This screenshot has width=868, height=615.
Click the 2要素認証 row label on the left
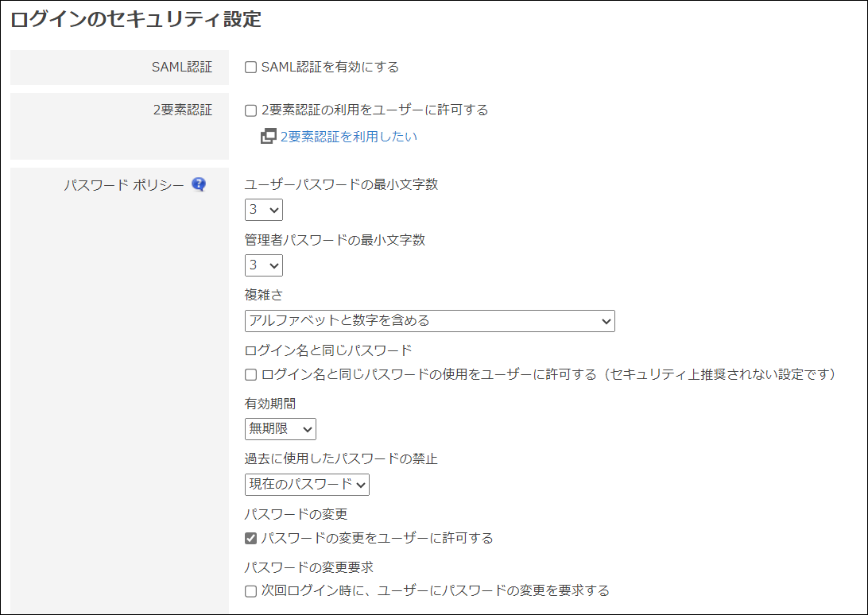(183, 110)
